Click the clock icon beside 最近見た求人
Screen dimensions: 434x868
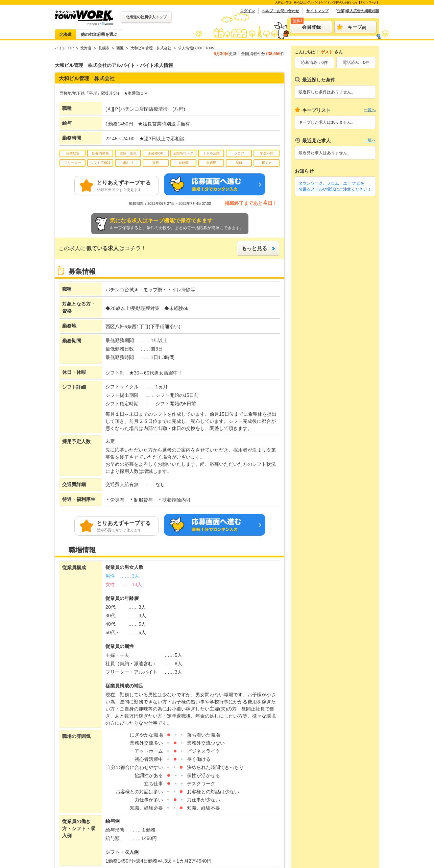297,140
